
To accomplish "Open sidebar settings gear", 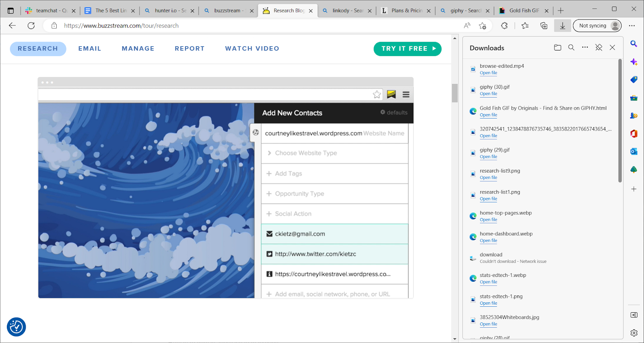I will (634, 333).
